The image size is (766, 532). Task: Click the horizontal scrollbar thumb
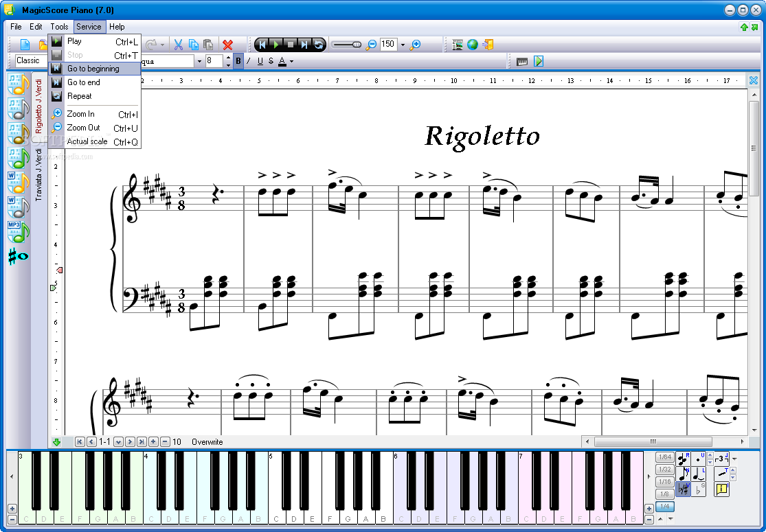click(653, 441)
